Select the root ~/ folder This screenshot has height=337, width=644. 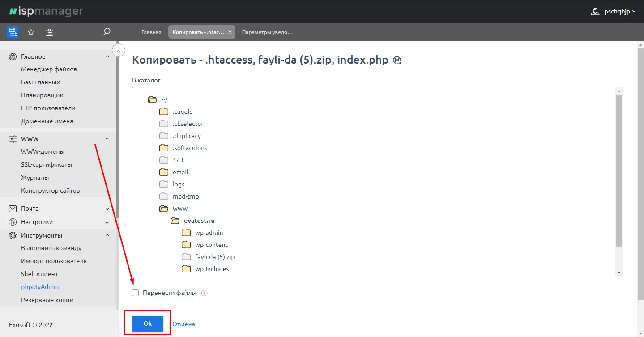pos(158,99)
